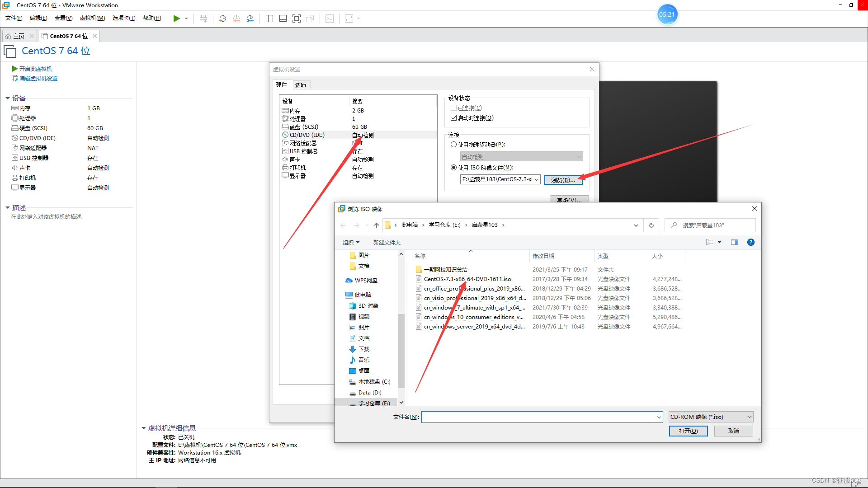Click the 打开(O) open button
The height and width of the screenshot is (488, 868).
[x=688, y=431]
